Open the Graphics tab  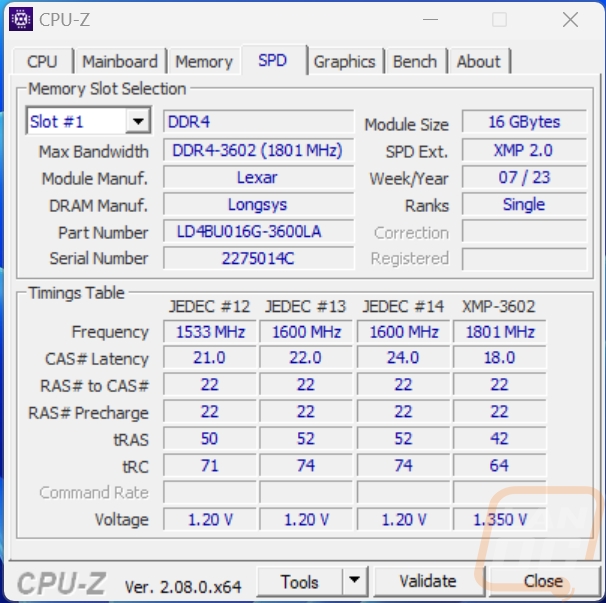344,61
